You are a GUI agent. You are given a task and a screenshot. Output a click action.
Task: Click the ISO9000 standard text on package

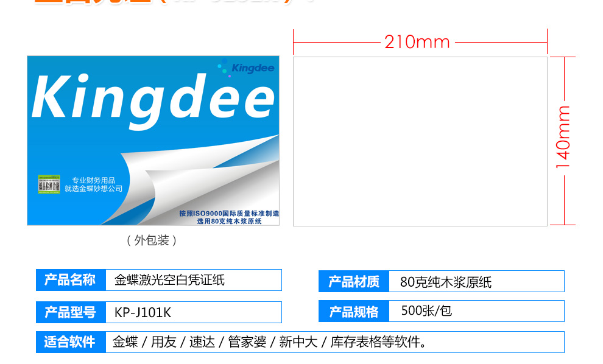(x=229, y=217)
